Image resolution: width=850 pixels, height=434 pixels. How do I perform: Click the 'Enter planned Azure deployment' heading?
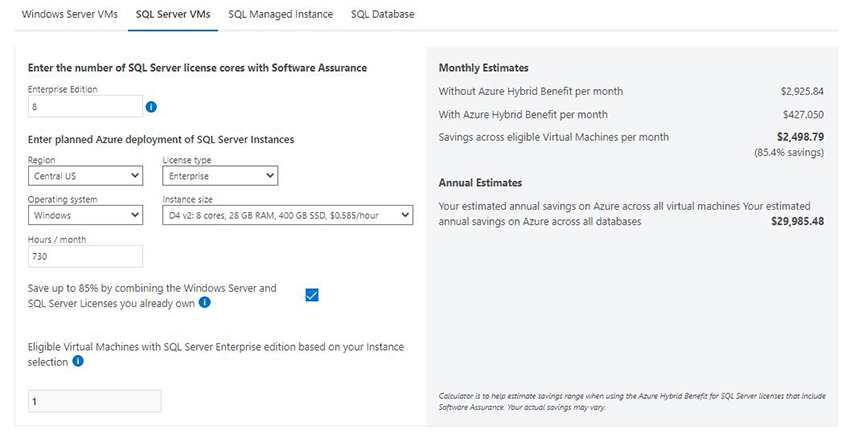click(161, 140)
